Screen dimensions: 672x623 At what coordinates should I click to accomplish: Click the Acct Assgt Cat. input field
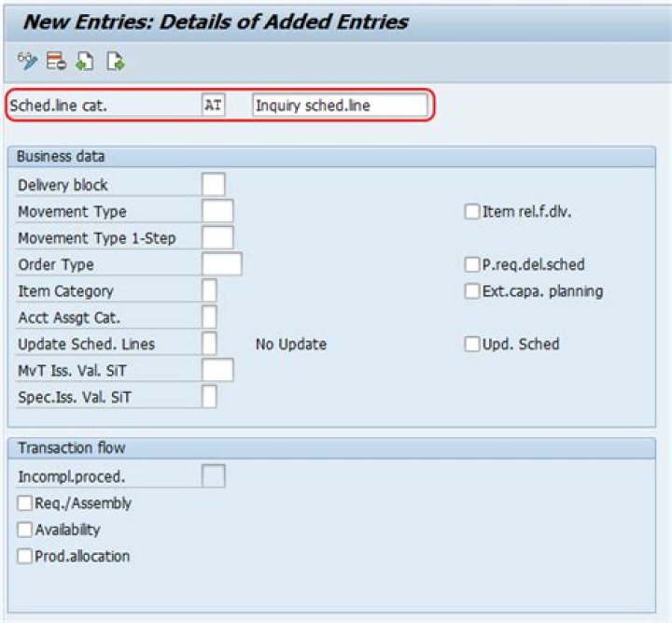click(x=209, y=318)
